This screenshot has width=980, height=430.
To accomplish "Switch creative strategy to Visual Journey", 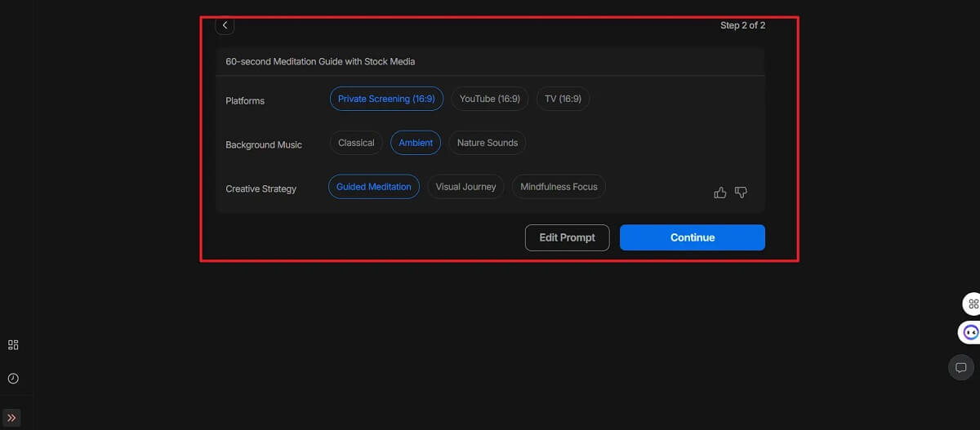I will tap(465, 187).
